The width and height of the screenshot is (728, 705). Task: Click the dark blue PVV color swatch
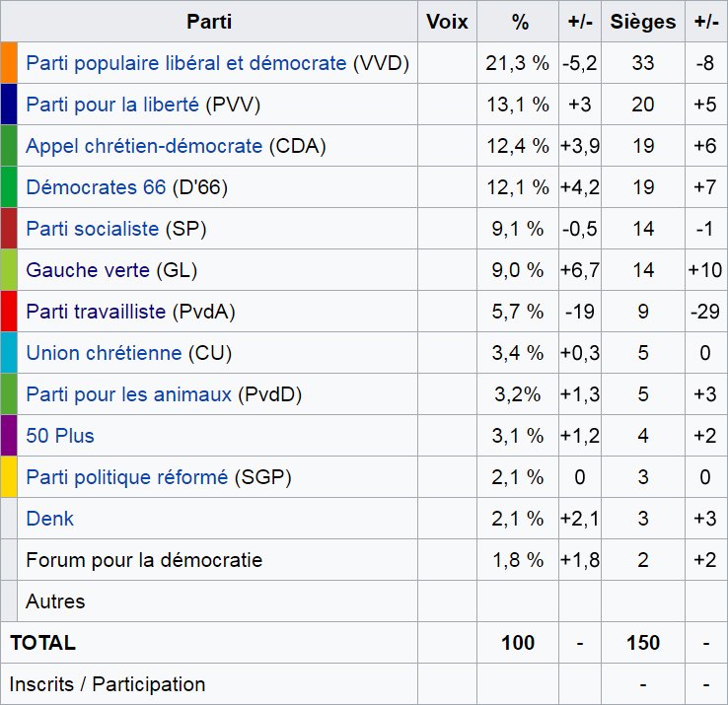tap(9, 105)
